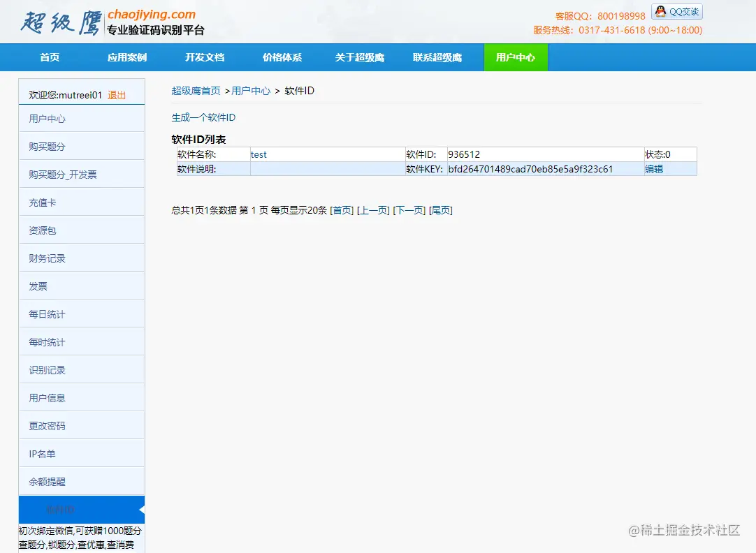This screenshot has height=553, width=756.
Task: Go to the [首页] pagination link
Action: click(342, 210)
